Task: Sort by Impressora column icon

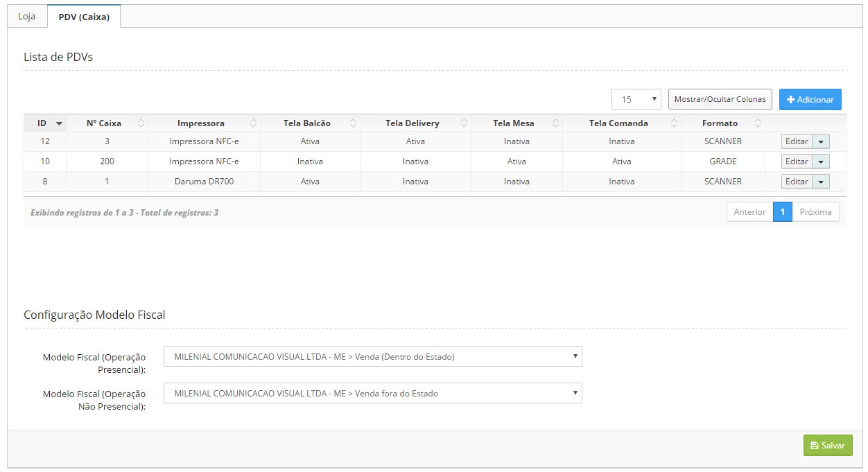Action: coord(253,123)
